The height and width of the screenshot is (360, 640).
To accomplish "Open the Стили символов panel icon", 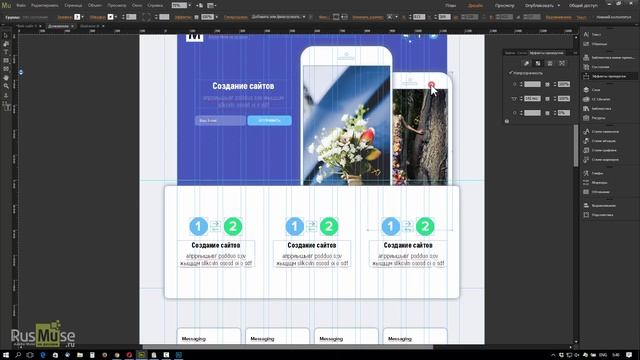I will click(x=586, y=131).
